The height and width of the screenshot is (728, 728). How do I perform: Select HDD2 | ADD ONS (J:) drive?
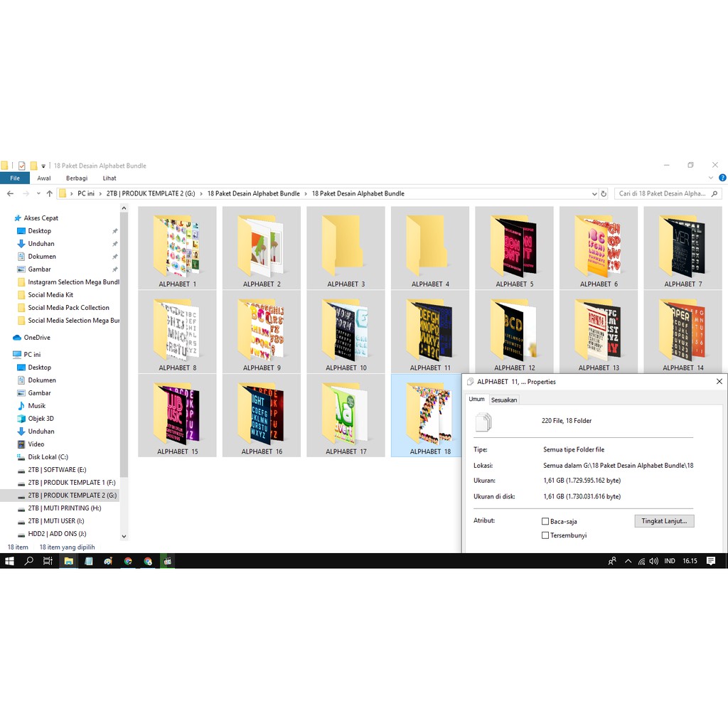tap(51, 534)
